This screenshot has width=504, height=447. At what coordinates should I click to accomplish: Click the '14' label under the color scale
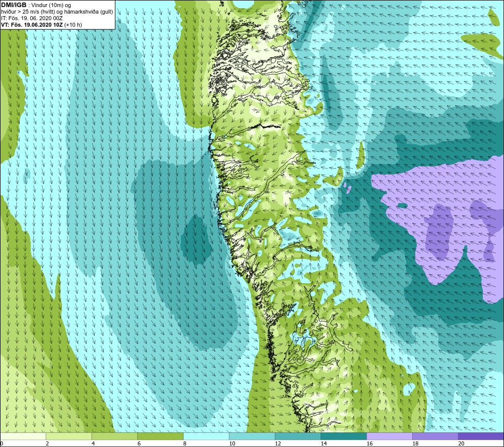[x=324, y=443]
